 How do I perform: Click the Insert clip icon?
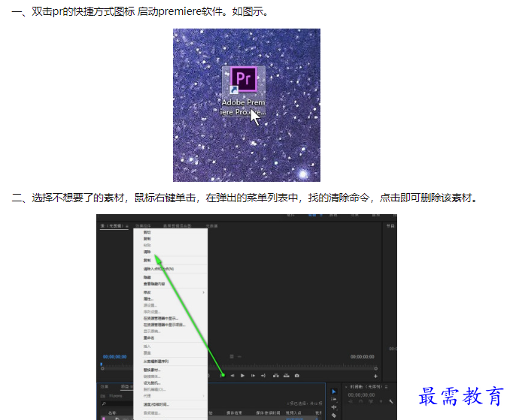276,376
